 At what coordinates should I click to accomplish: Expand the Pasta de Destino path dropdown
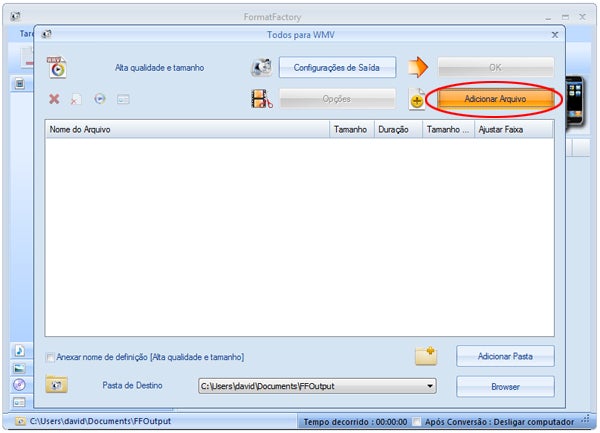(x=430, y=386)
